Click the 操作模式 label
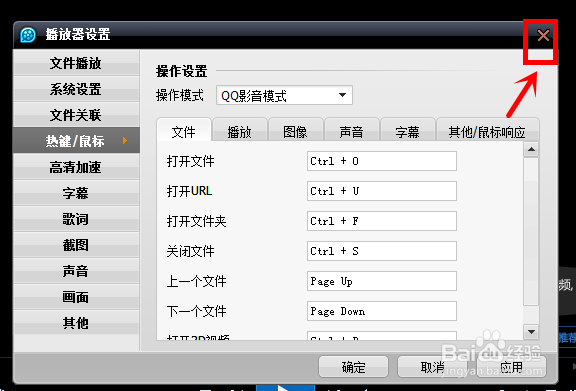This screenshot has width=576, height=391. (x=180, y=96)
